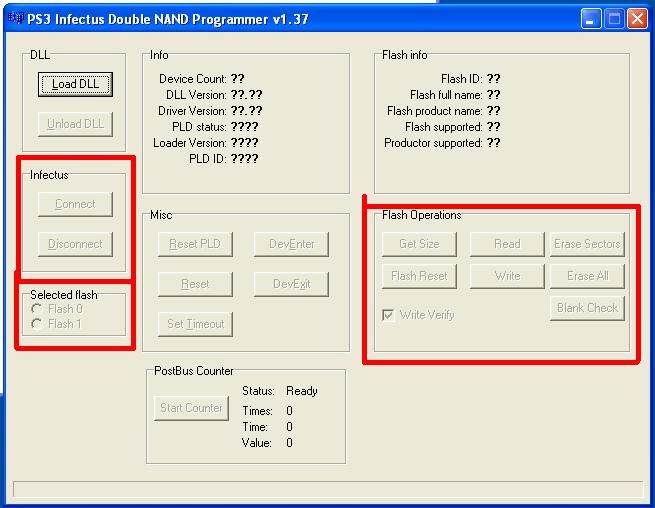The width and height of the screenshot is (655, 508).
Task: Click the disabled maximize window button
Action: [614, 19]
